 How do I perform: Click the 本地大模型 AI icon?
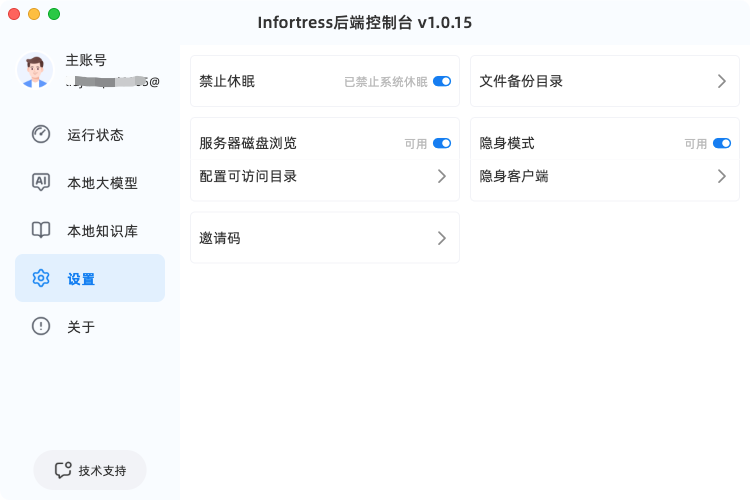click(x=41, y=182)
